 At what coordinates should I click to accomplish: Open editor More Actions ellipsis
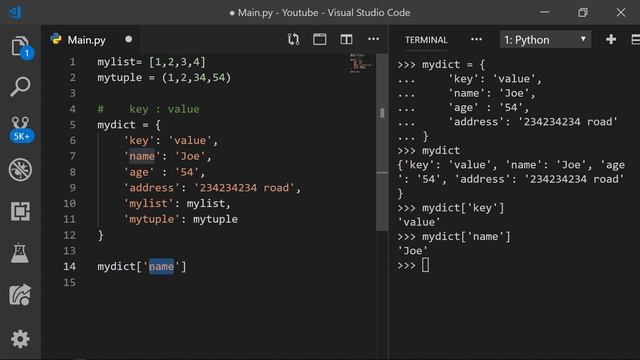point(373,39)
